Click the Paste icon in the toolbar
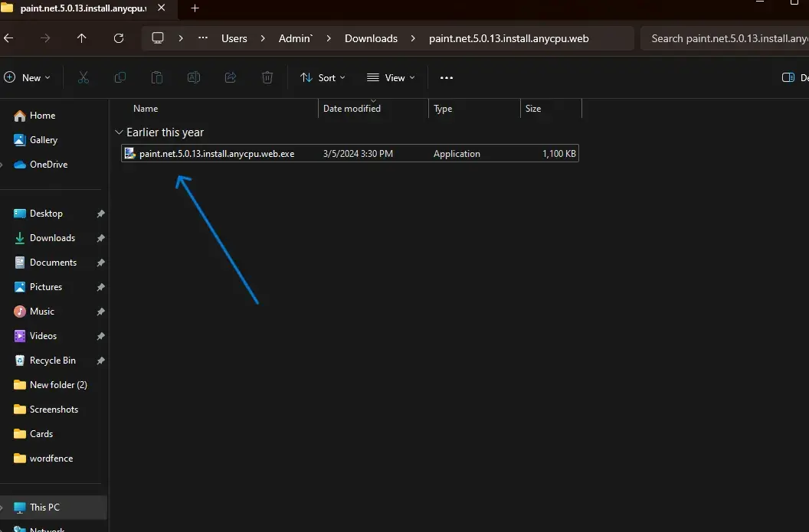The image size is (809, 532). coord(156,77)
